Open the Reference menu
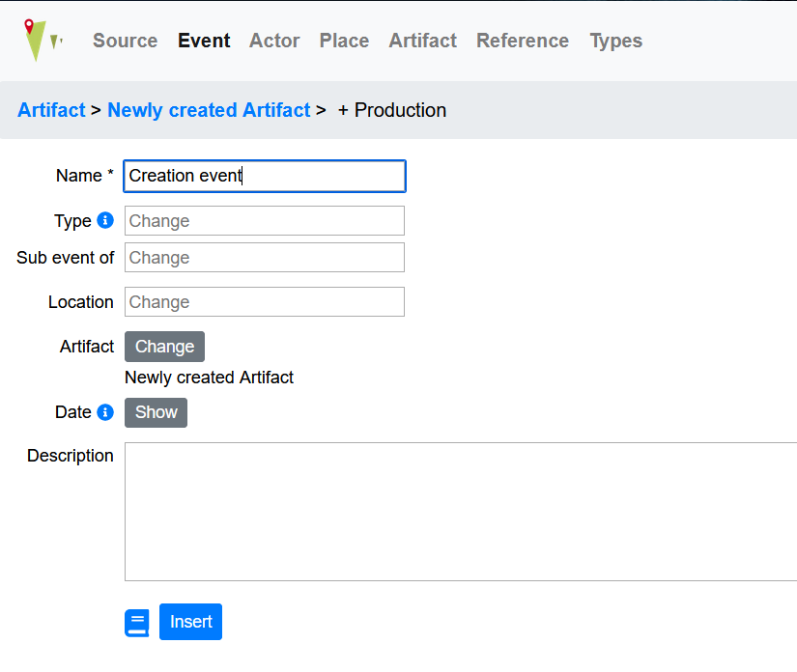The width and height of the screenshot is (797, 672). pyautogui.click(x=522, y=41)
